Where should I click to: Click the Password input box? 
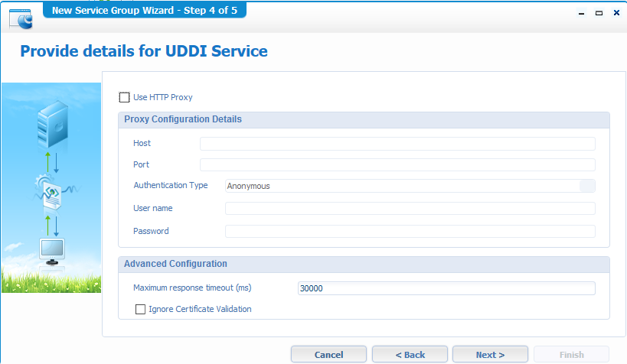click(x=410, y=231)
